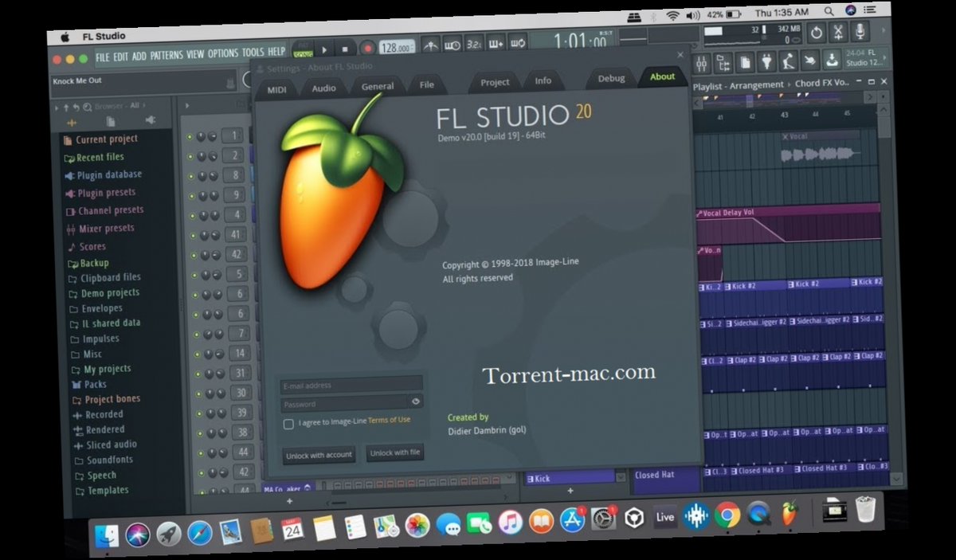This screenshot has width=956, height=560.
Task: Click the red Record button
Action: tap(367, 48)
